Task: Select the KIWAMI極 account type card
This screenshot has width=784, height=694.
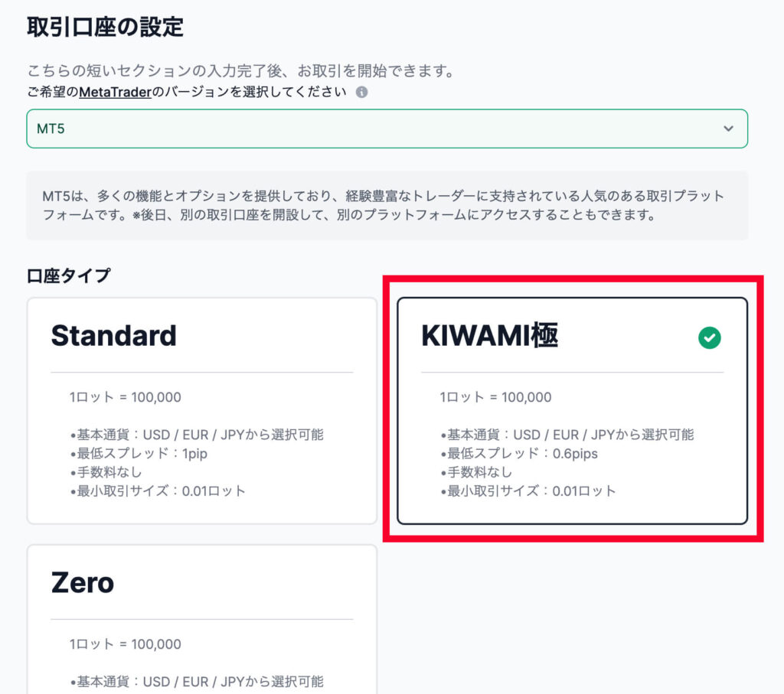Action: pyautogui.click(x=573, y=411)
